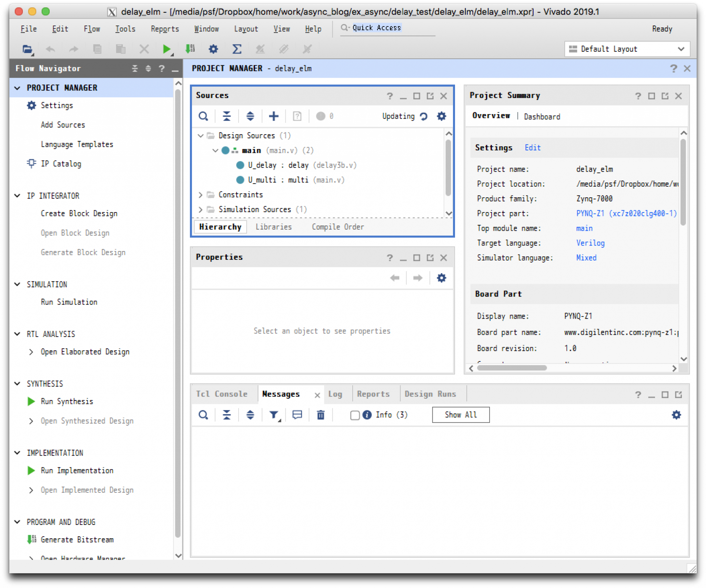The image size is (706, 588).
Task: Open Settings gear in main toolbar
Action: (213, 49)
